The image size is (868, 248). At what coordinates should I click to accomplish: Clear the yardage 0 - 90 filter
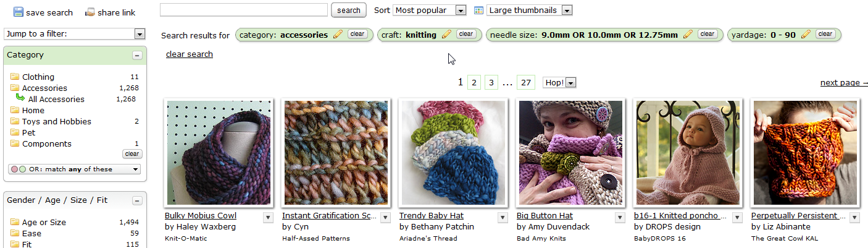824,34
